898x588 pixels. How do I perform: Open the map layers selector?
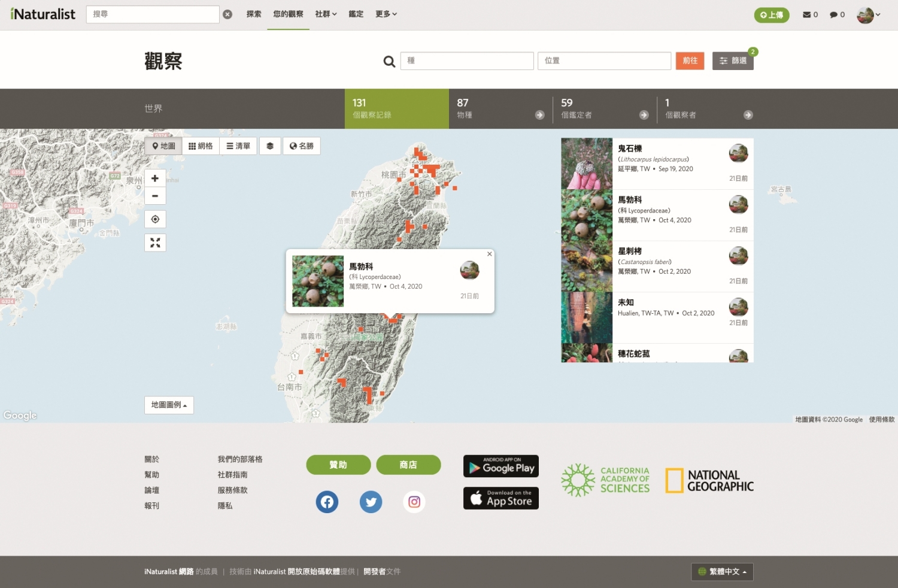[x=270, y=146]
